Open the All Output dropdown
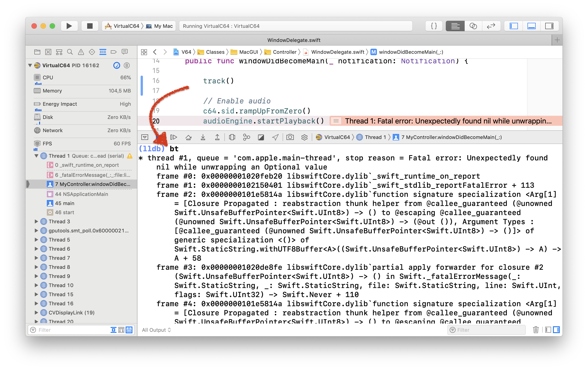The height and width of the screenshot is (370, 588). coord(157,330)
